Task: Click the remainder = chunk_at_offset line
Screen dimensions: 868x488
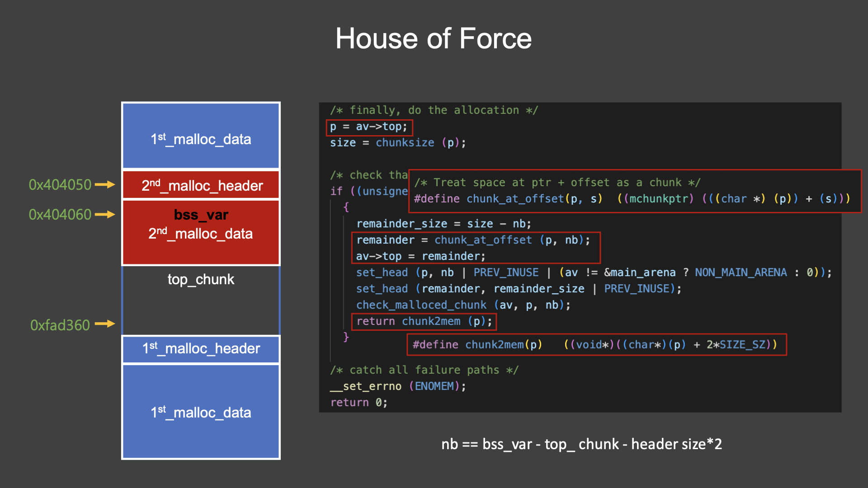Action: point(473,240)
